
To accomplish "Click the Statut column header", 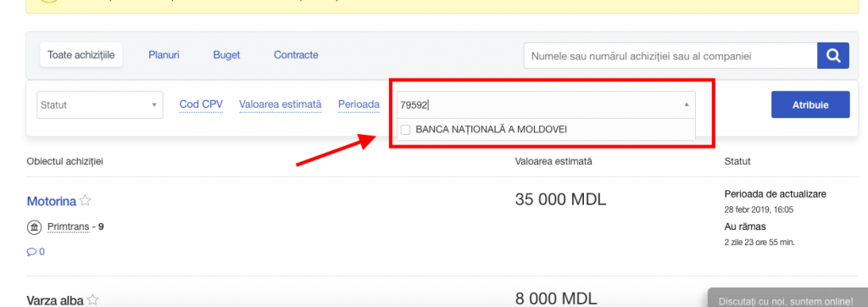I will [737, 161].
